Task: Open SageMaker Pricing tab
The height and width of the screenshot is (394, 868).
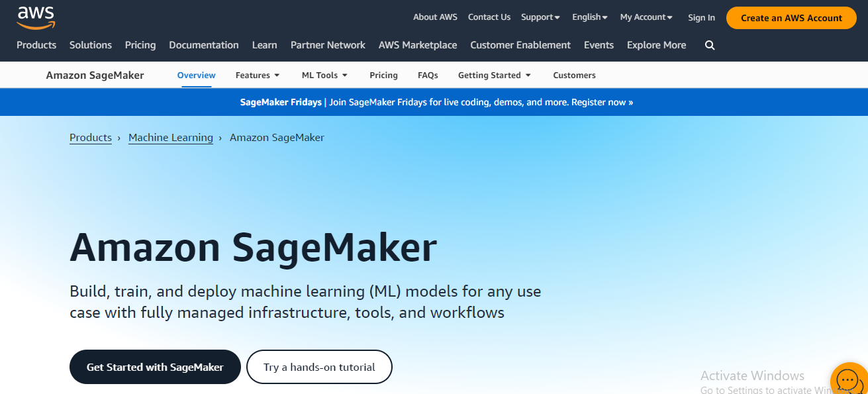Action: [383, 75]
